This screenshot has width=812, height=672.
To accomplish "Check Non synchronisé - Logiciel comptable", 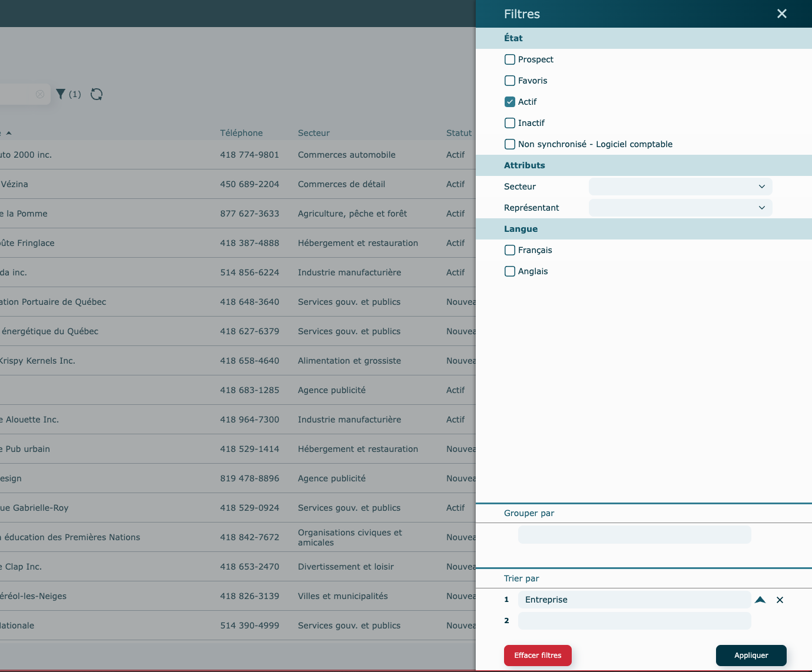I will click(x=510, y=144).
